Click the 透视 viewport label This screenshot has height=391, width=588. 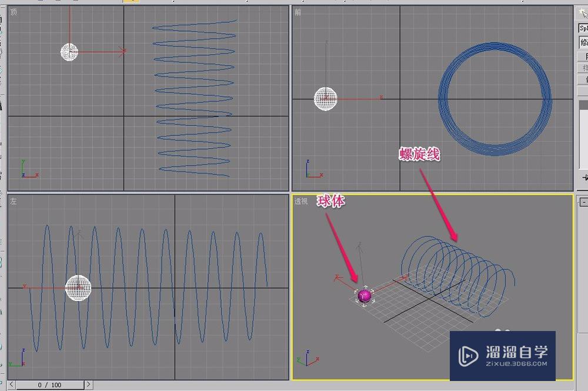click(x=300, y=201)
